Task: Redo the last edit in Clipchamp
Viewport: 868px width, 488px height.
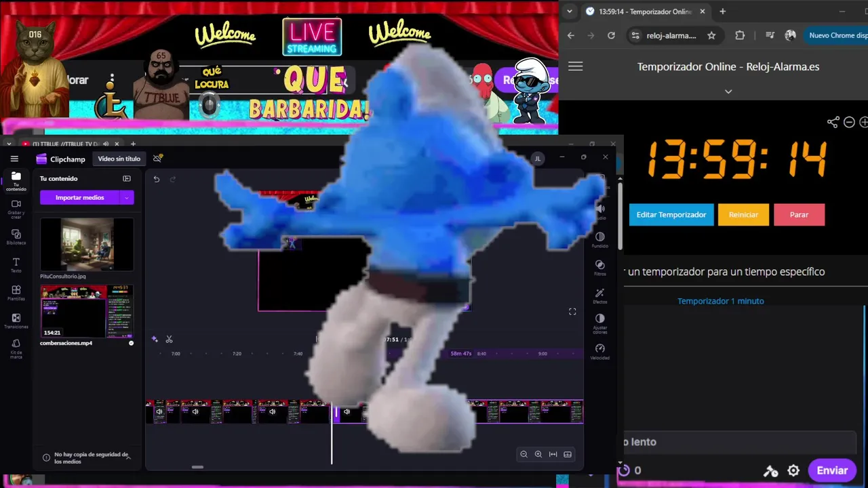Action: (172, 179)
